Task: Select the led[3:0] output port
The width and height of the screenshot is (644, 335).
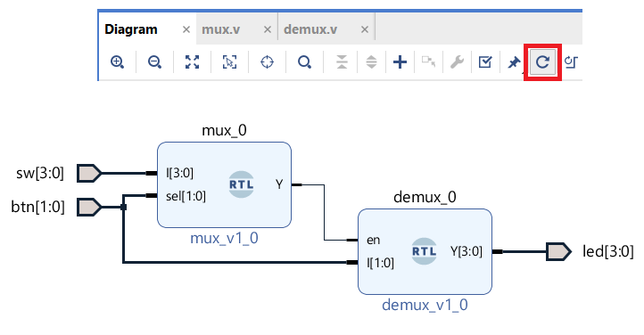Action: [558, 251]
